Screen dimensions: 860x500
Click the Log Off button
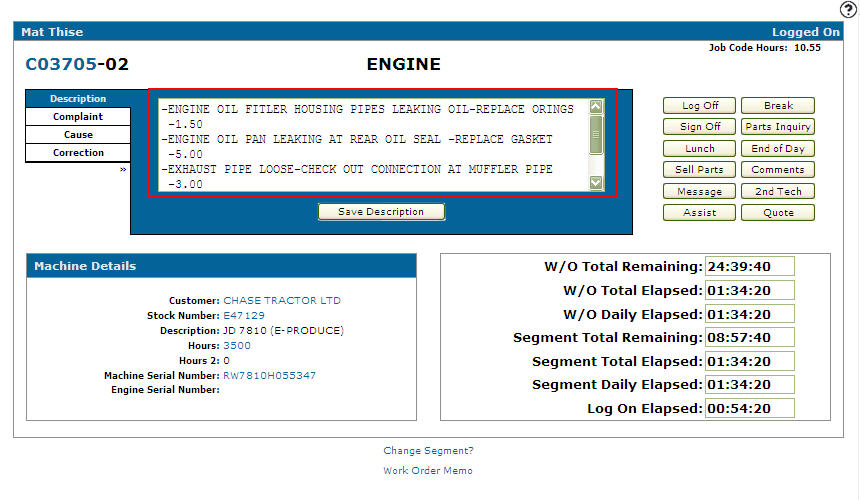699,106
